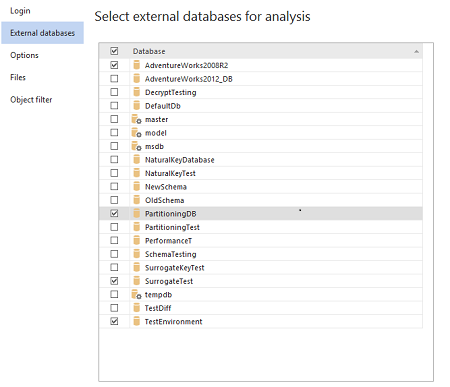This screenshot has width=450, height=387.
Task: Click the NaturalKeyDatabase database icon
Action: [136, 160]
